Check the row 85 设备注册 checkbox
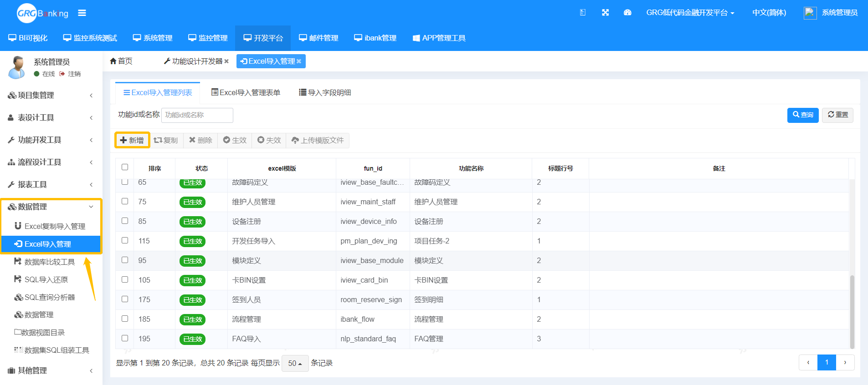Screen dimensions: 868x385 (125, 221)
